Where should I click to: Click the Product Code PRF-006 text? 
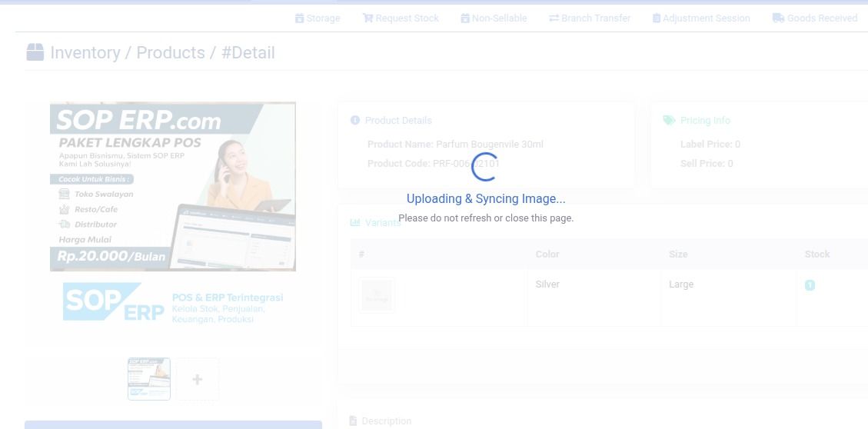tap(434, 164)
